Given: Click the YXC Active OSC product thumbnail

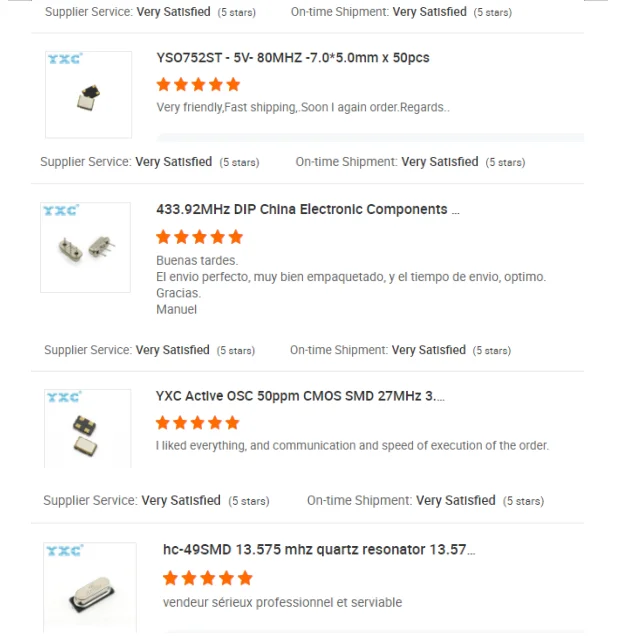Looking at the screenshot, I should pos(87,432).
